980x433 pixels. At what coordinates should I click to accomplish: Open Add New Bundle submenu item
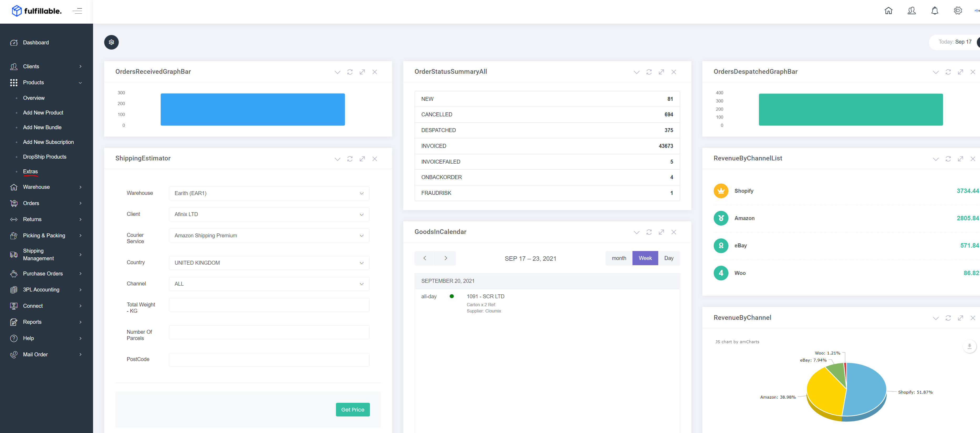point(42,127)
